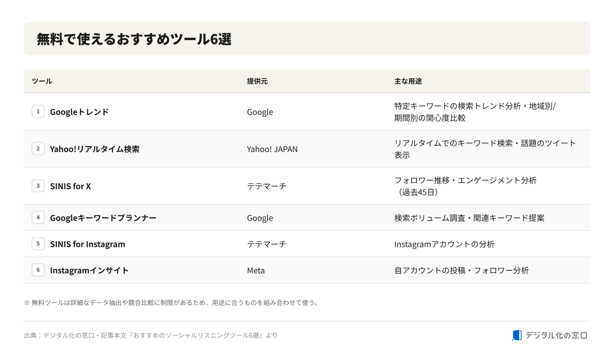Click the フォロワー推移・エンゲージメント分析 description

click(465, 186)
